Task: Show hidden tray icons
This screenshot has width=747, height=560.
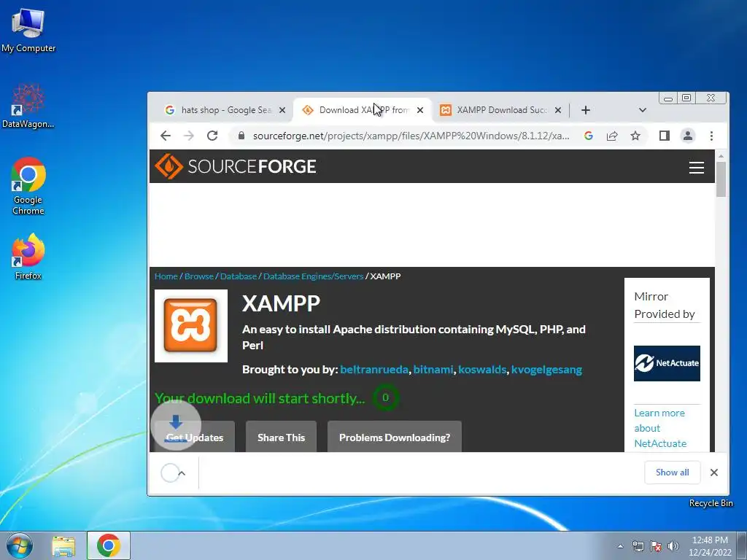Action: 620,546
